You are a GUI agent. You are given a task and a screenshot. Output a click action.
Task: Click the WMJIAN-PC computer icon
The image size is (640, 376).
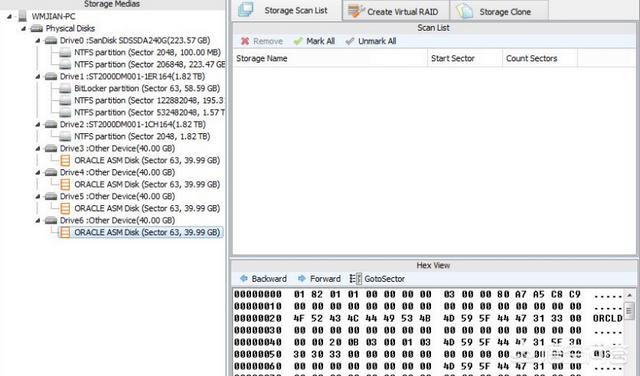click(x=22, y=16)
